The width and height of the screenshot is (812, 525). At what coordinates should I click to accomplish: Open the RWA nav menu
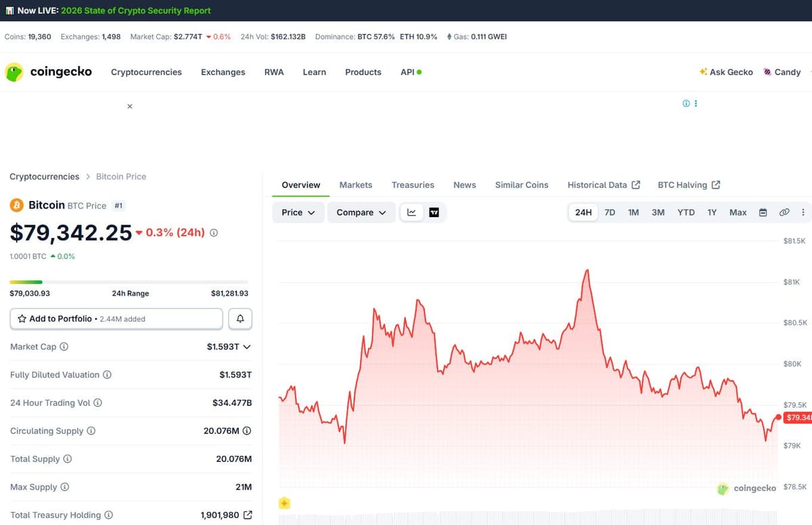[x=274, y=72]
